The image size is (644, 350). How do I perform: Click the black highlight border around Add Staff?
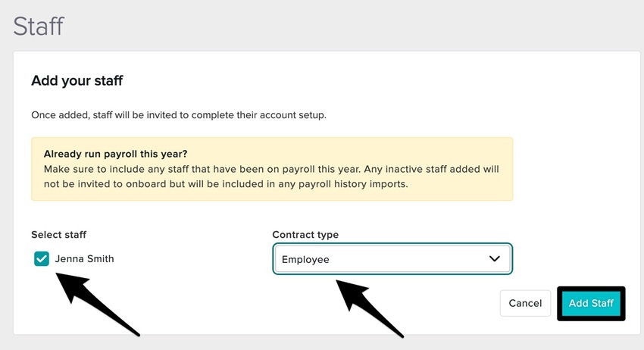click(591, 289)
